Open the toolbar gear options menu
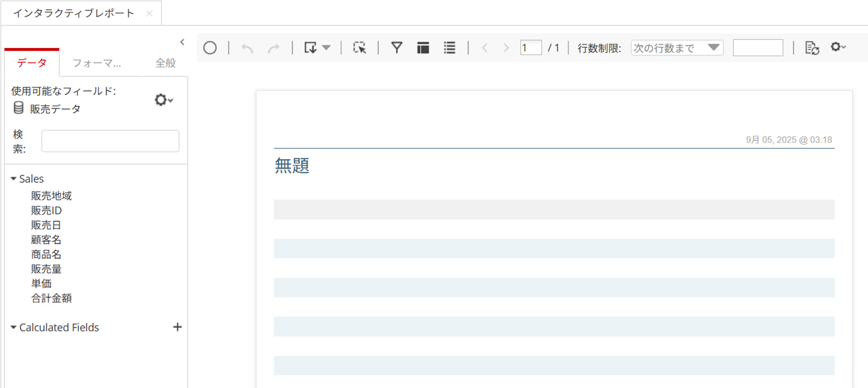Image resolution: width=868 pixels, height=388 pixels. [x=838, y=46]
